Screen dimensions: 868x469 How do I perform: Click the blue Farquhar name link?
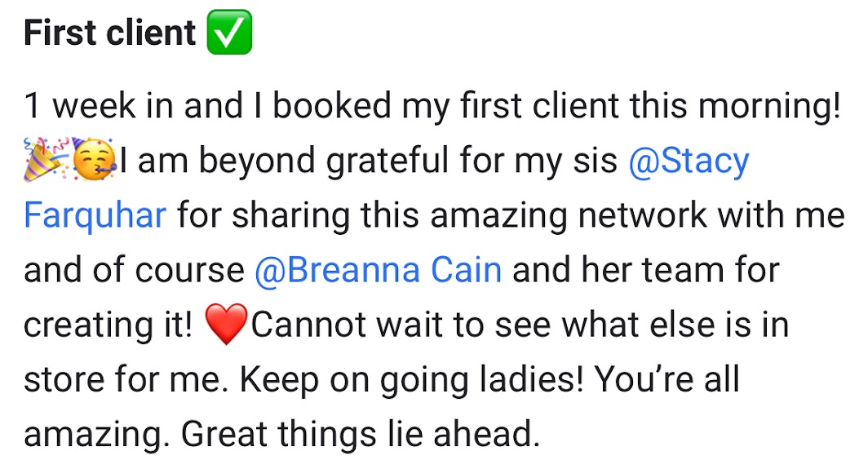click(95, 215)
